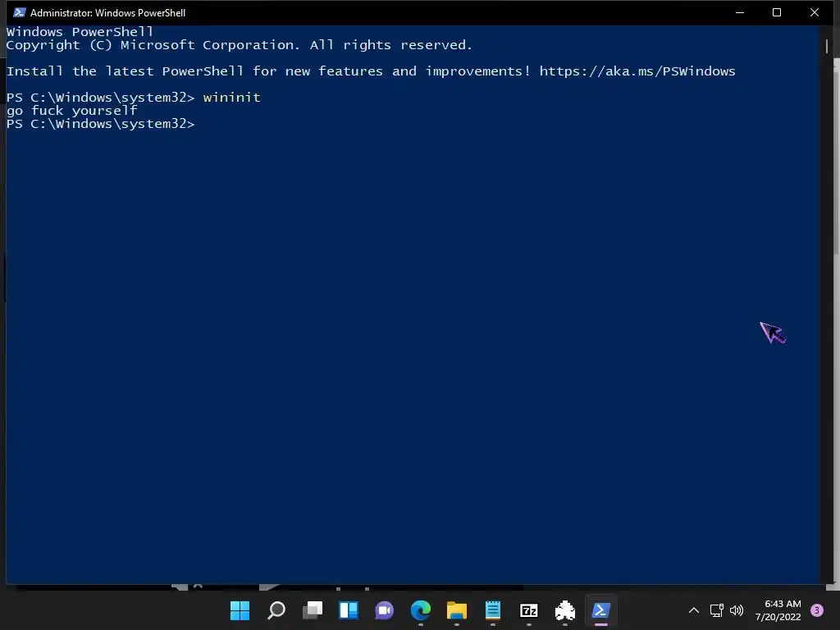The image size is (840, 630).
Task: Click the last empty PS prompt line
Action: click(x=101, y=124)
